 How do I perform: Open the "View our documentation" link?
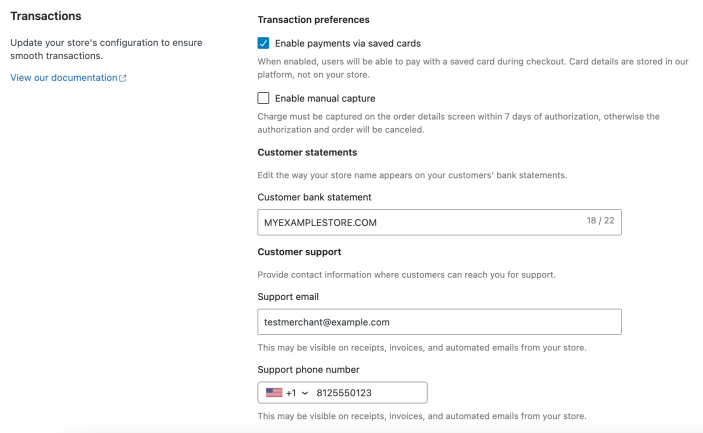tap(63, 78)
